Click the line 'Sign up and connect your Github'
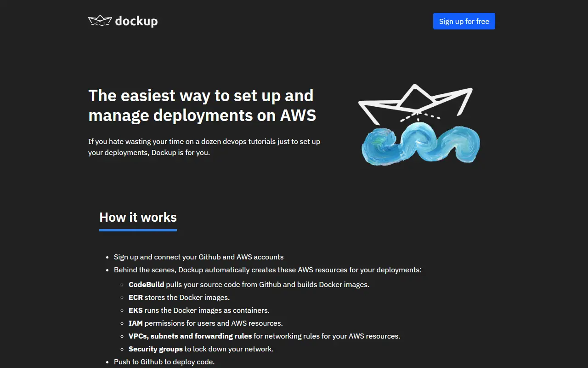Viewport: 588px width, 368px height. (x=198, y=257)
